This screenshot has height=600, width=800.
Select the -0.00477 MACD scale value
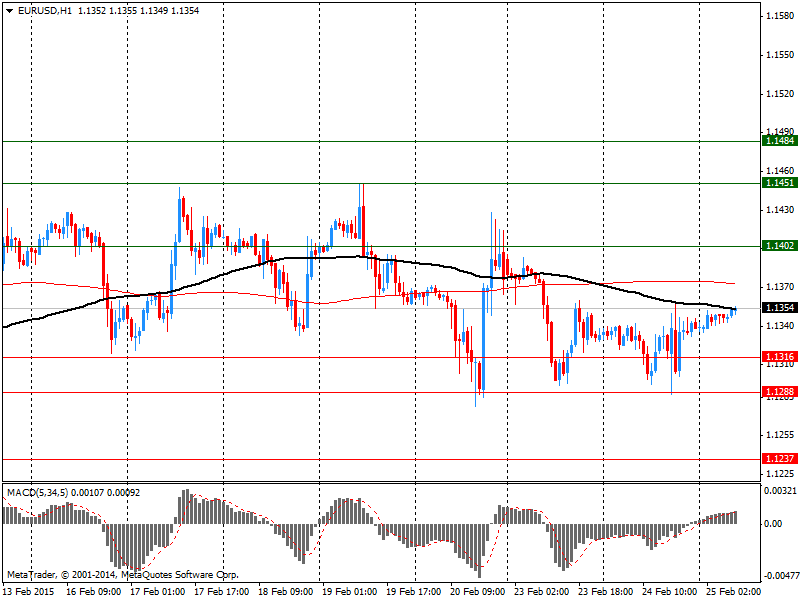[780, 576]
